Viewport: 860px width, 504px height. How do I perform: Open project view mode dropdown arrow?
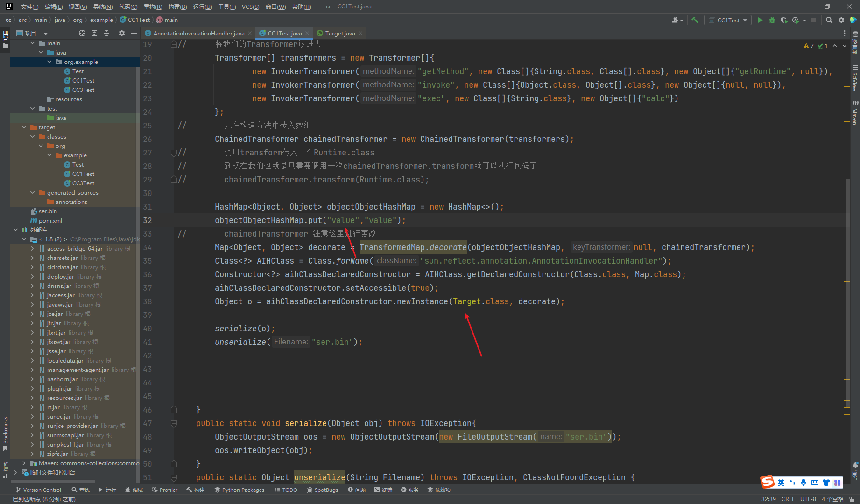pyautogui.click(x=46, y=33)
